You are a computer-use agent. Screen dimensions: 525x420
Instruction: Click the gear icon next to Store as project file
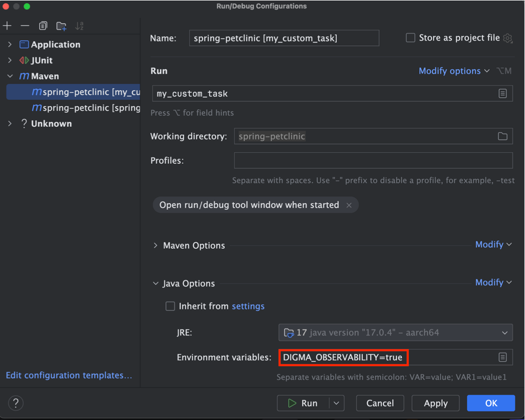pos(508,38)
